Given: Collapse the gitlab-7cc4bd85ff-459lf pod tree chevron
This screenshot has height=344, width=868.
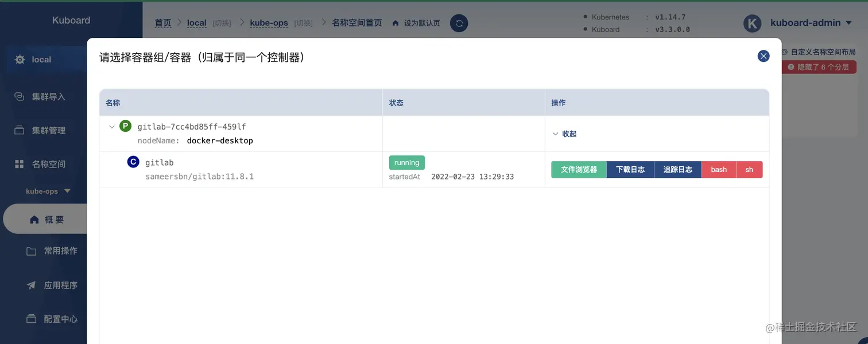Looking at the screenshot, I should point(112,127).
